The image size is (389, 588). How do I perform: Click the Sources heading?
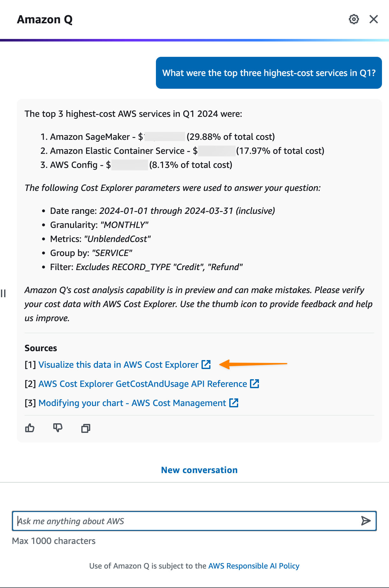[41, 348]
